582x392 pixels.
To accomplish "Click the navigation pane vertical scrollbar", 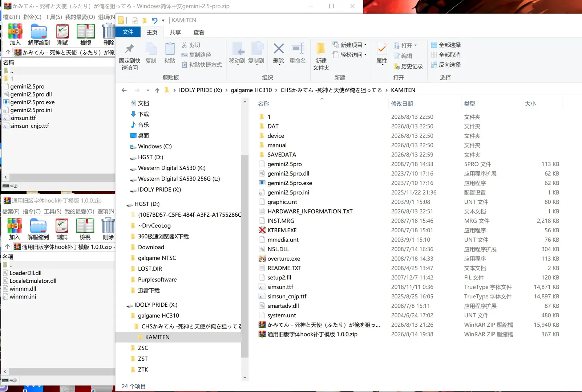I will [x=245, y=256].
